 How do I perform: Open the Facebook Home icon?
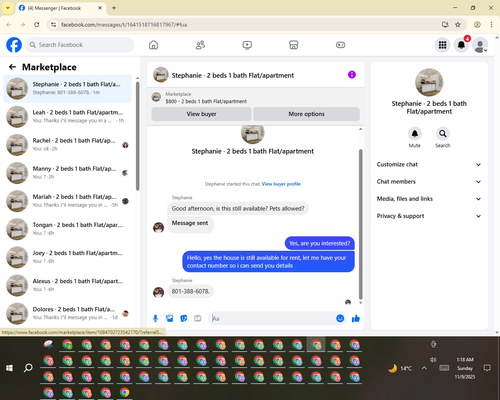[x=153, y=45]
